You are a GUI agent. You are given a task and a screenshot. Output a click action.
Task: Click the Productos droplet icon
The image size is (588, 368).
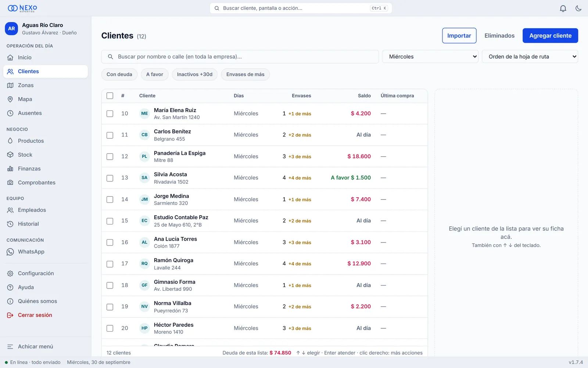point(10,141)
